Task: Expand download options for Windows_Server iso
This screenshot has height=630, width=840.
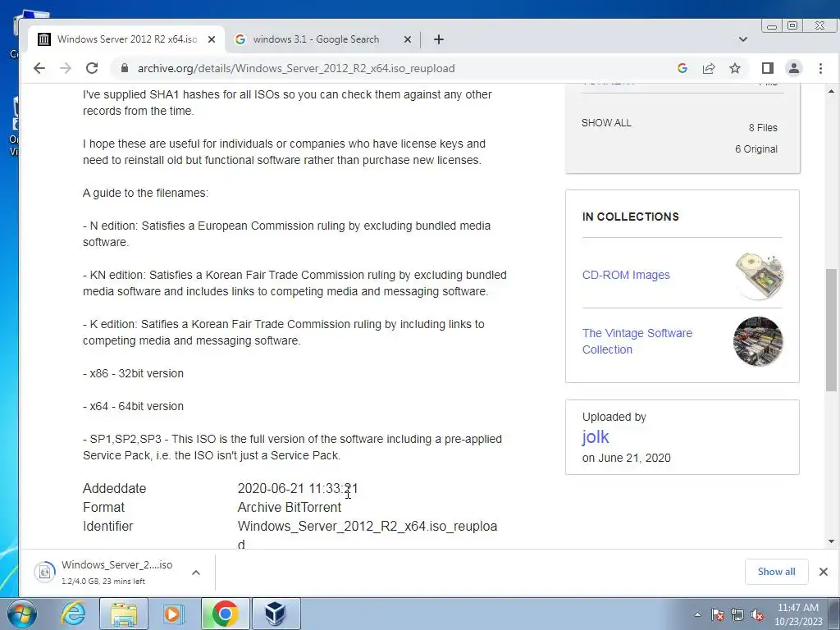Action: click(196, 573)
